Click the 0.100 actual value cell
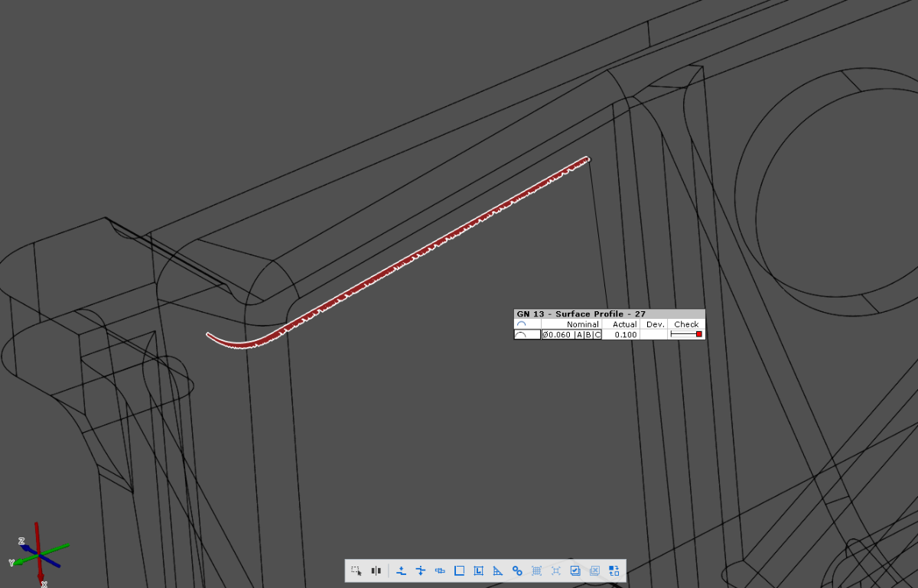The height and width of the screenshot is (588, 918). coord(626,334)
